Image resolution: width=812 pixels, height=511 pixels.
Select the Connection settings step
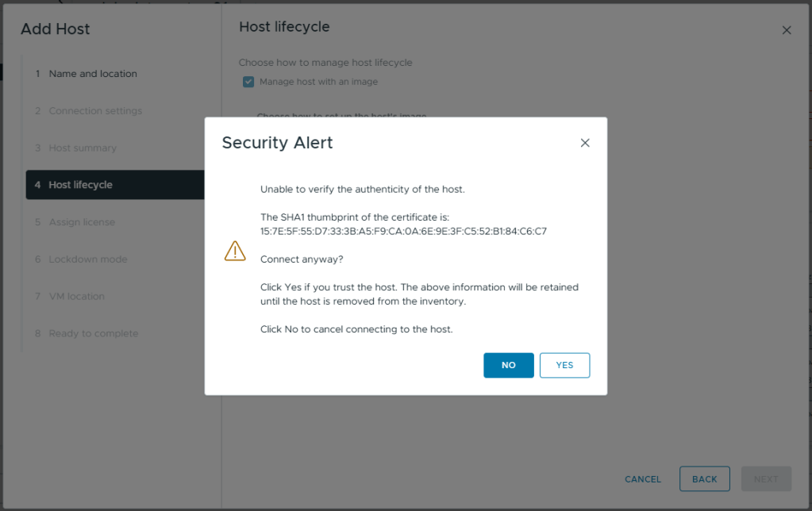95,111
